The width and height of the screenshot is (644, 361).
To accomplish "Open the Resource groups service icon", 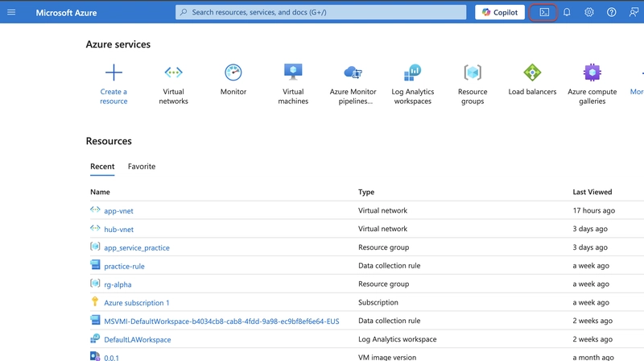I will (473, 73).
